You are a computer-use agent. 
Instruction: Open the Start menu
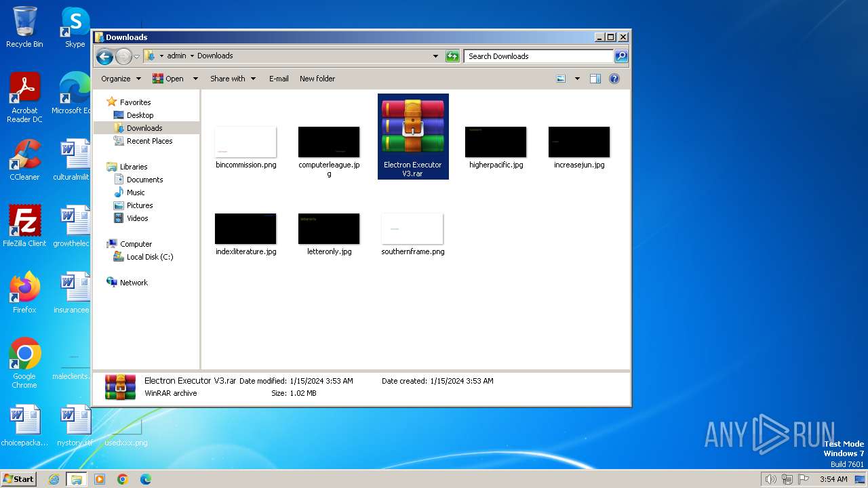coord(18,479)
